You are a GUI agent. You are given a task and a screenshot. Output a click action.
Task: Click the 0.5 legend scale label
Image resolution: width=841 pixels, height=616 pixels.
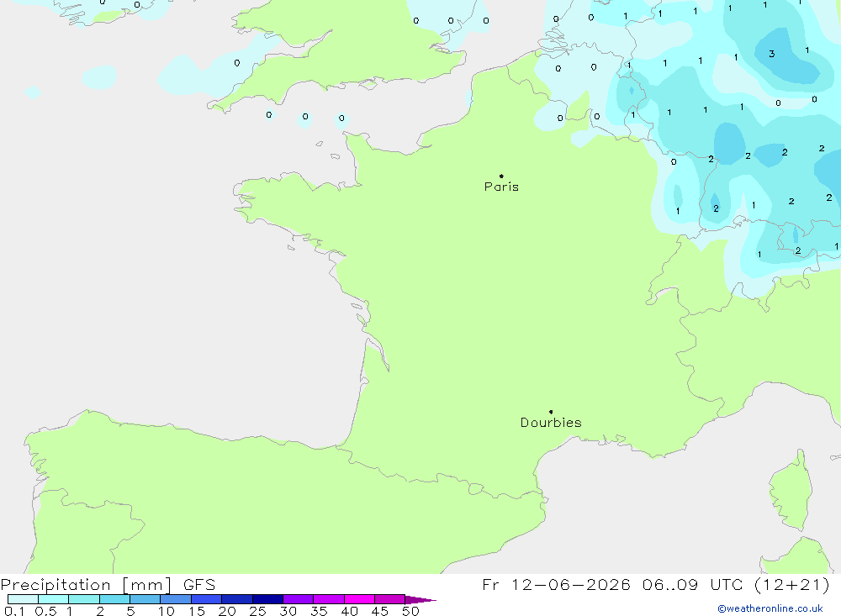click(x=45, y=611)
